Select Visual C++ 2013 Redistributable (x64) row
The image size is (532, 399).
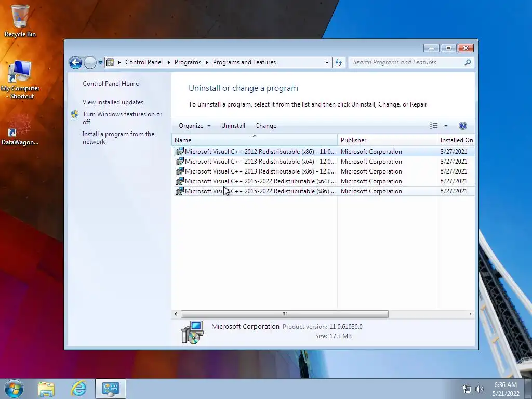tap(324, 162)
